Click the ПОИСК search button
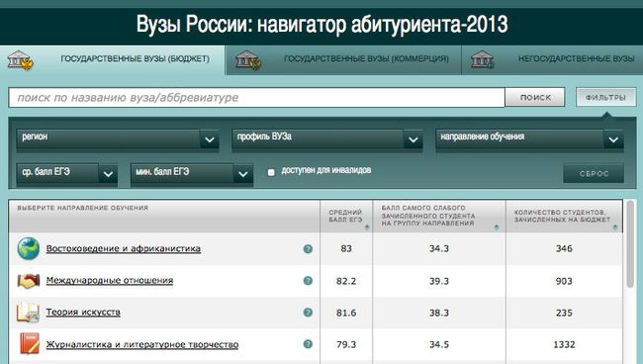 535,98
